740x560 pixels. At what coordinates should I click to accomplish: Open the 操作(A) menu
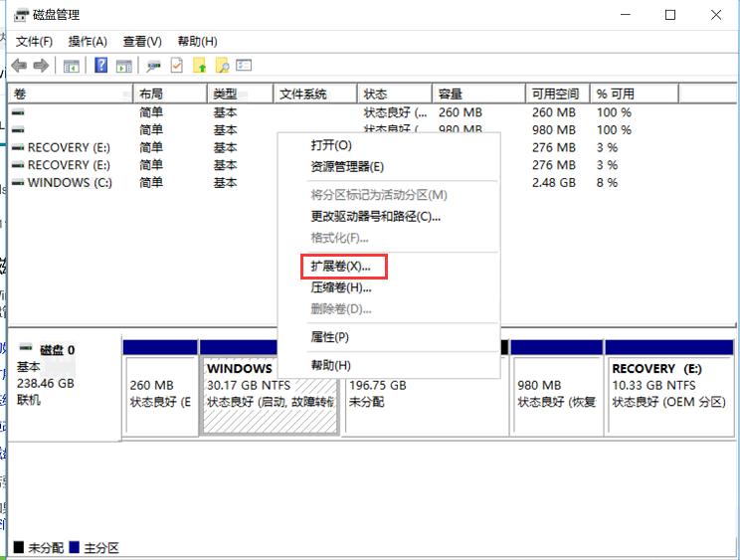(88, 42)
